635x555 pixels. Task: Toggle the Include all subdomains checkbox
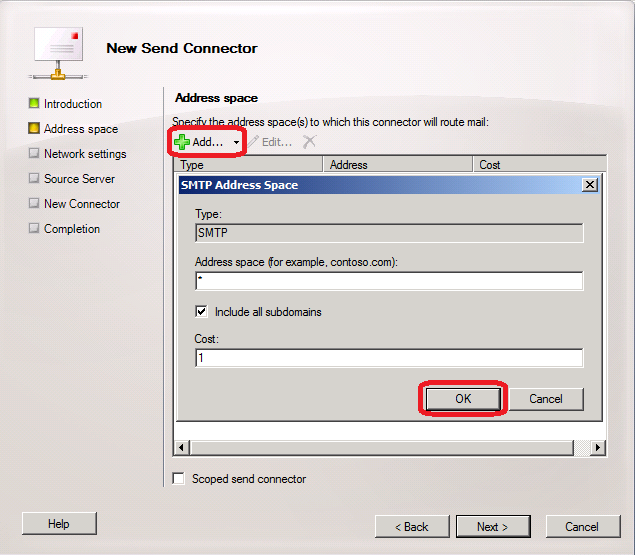point(201,312)
